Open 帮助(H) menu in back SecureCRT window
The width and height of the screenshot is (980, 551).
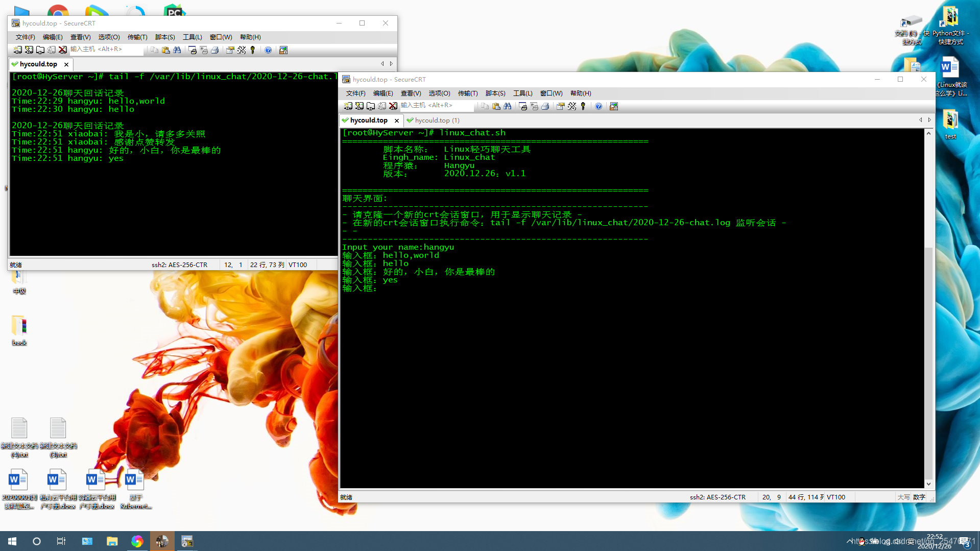point(250,37)
